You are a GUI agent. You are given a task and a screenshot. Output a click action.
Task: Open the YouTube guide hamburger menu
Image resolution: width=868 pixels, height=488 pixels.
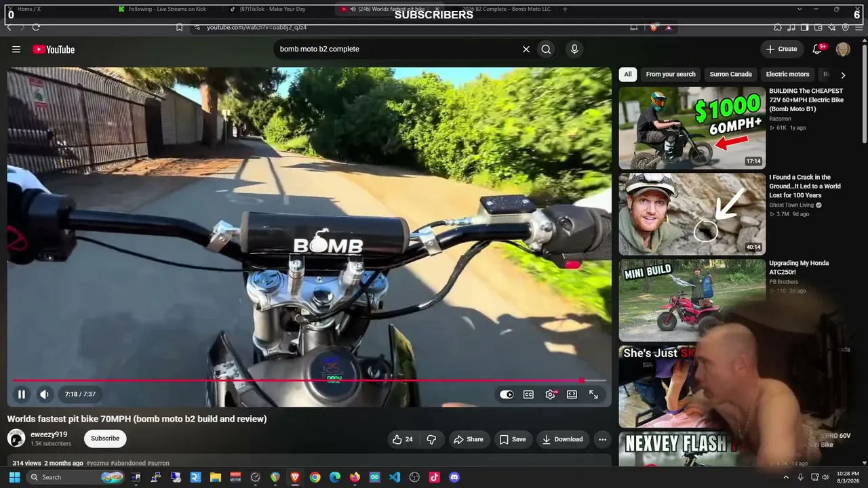pyautogui.click(x=16, y=49)
